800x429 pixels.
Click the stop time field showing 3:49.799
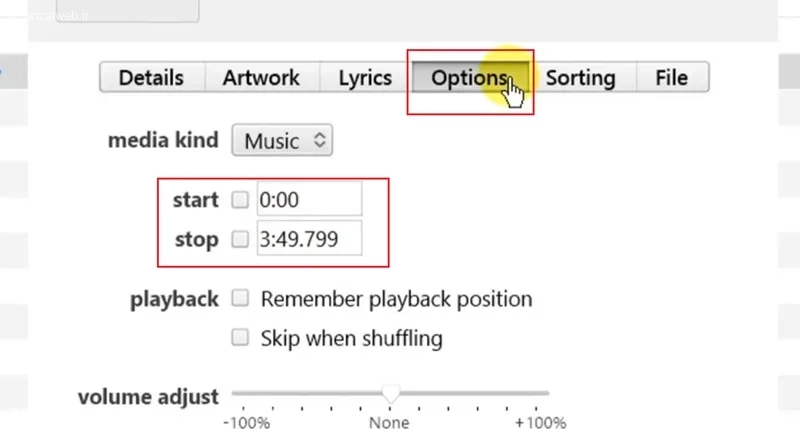click(309, 238)
